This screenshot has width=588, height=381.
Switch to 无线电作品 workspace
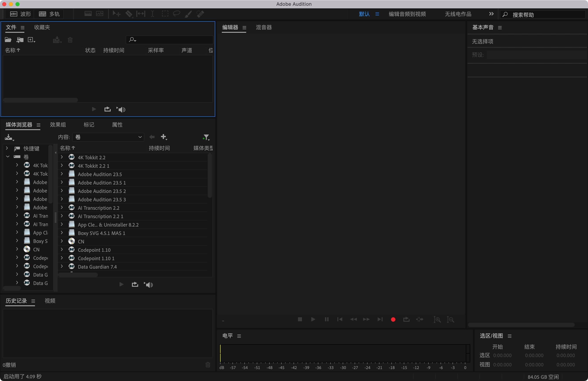pos(458,14)
